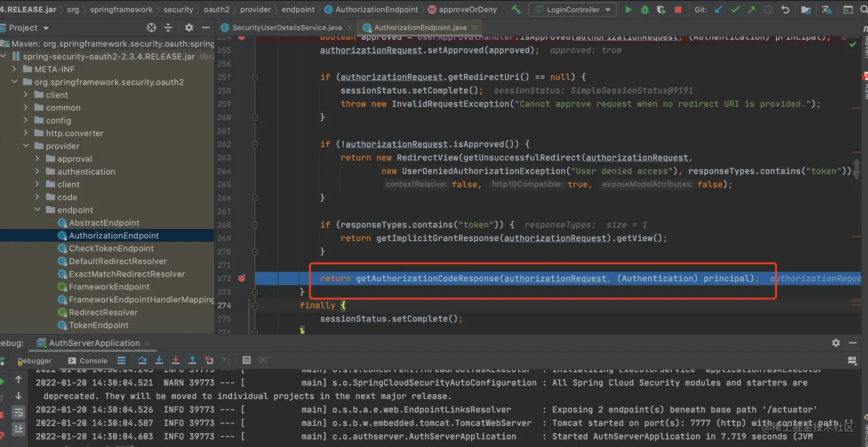This screenshot has width=868, height=447.
Task: Toggle soft-wrap in the console
Action: click(x=18, y=413)
